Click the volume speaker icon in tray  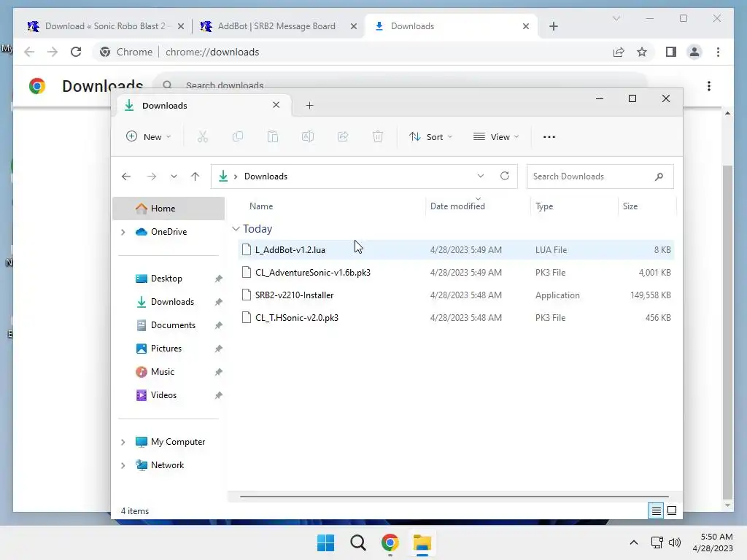click(675, 542)
